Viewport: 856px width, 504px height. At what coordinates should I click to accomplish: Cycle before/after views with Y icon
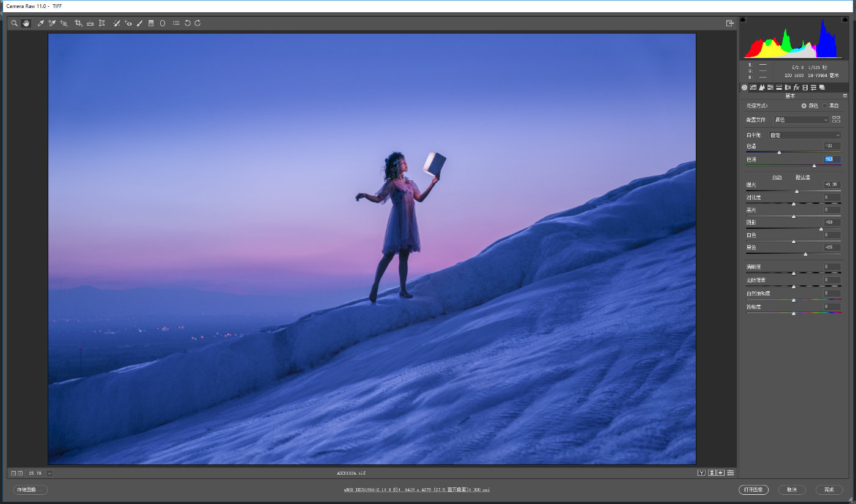(701, 472)
